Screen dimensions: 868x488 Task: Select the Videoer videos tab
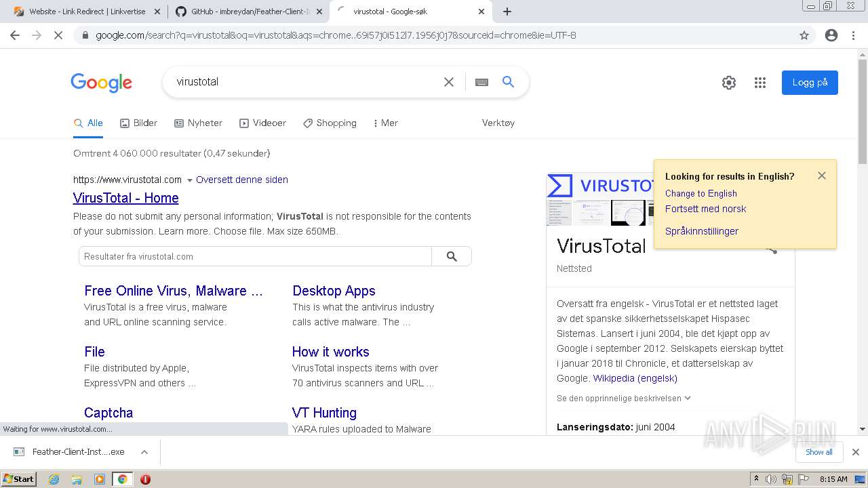(262, 123)
